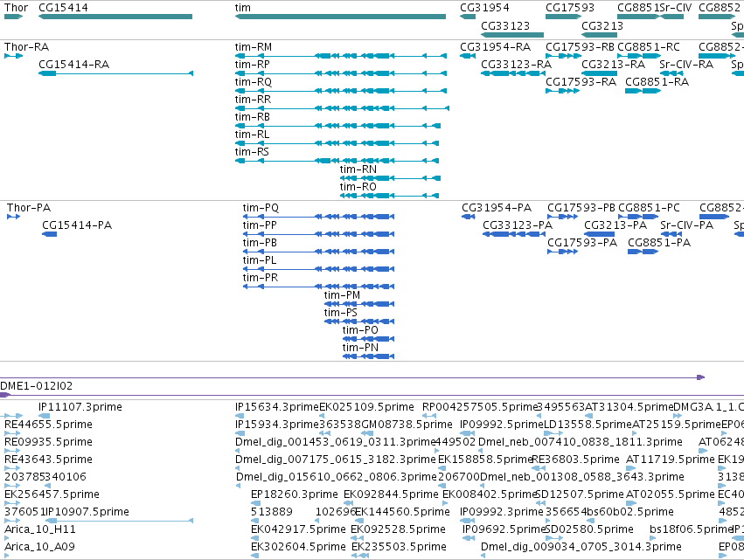The width and height of the screenshot is (744, 560).
Task: Click the 'DME1-012I02' clone label
Action: tap(37, 386)
